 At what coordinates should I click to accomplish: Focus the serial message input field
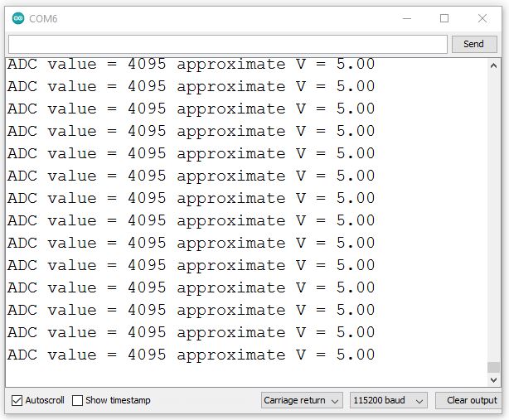click(x=227, y=44)
